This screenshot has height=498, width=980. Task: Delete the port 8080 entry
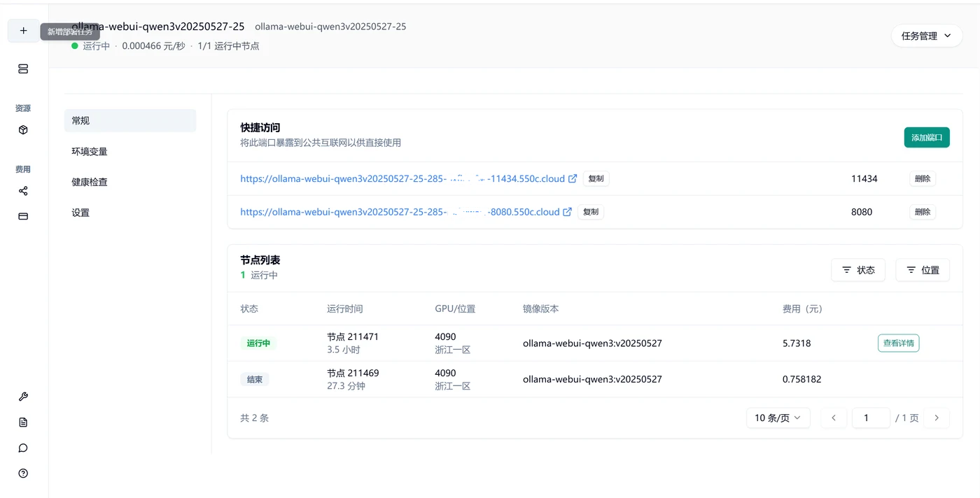923,212
